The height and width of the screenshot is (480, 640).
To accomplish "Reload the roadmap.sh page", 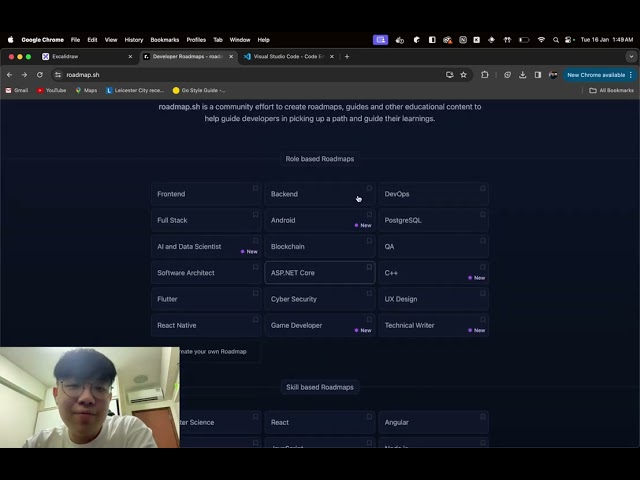I will pyautogui.click(x=40, y=75).
